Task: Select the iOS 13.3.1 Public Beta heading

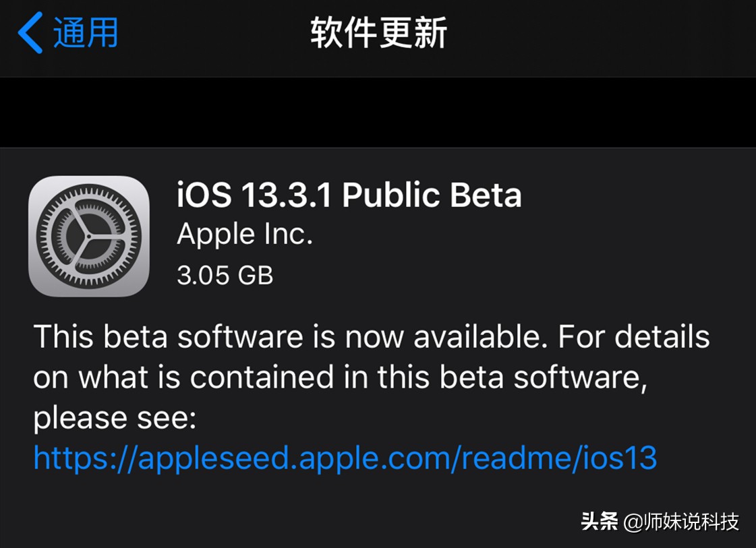Action: coord(349,195)
